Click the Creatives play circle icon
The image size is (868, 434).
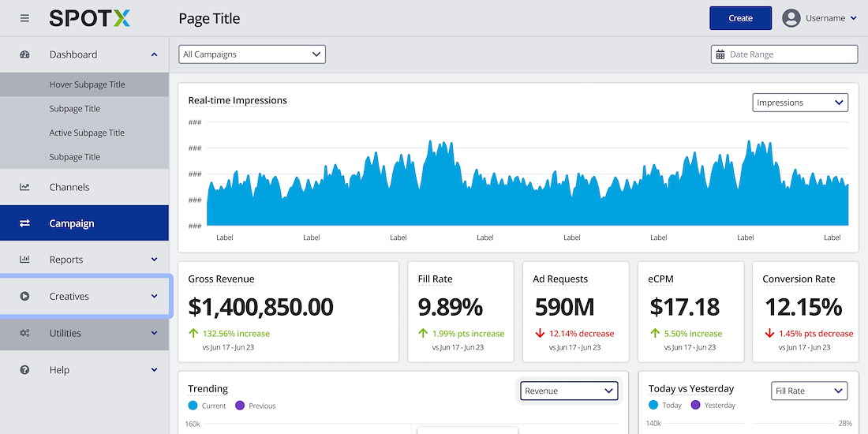(x=24, y=297)
